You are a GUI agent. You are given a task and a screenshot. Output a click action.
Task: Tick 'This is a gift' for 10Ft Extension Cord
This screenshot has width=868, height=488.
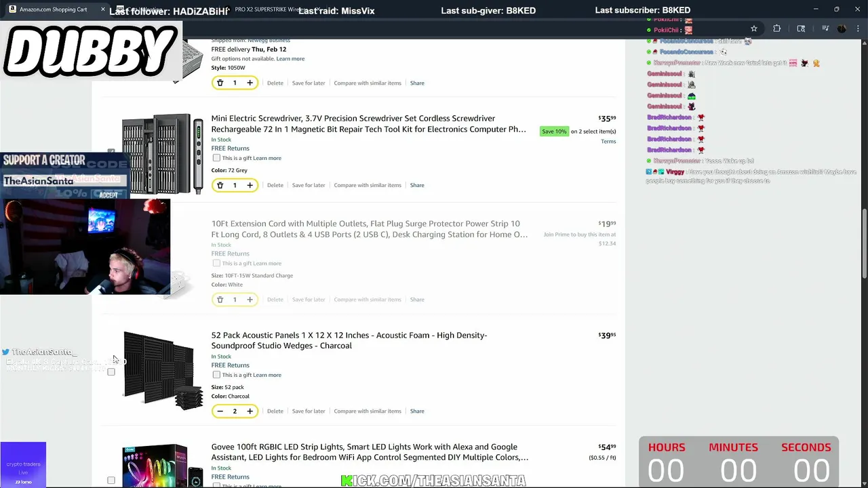click(x=216, y=263)
